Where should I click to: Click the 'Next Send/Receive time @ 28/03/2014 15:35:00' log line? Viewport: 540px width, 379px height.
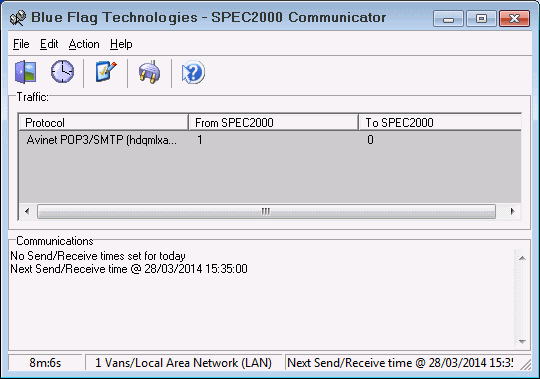click(129, 269)
